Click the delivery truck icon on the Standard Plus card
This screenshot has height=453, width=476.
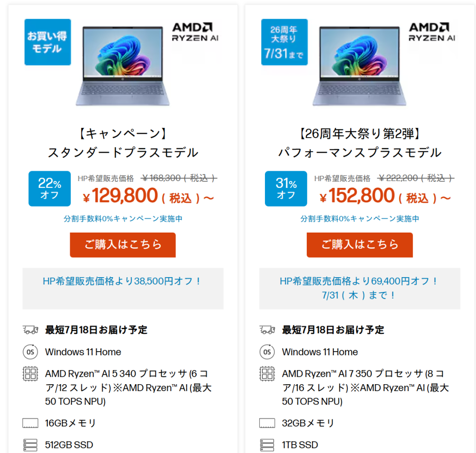click(30, 330)
